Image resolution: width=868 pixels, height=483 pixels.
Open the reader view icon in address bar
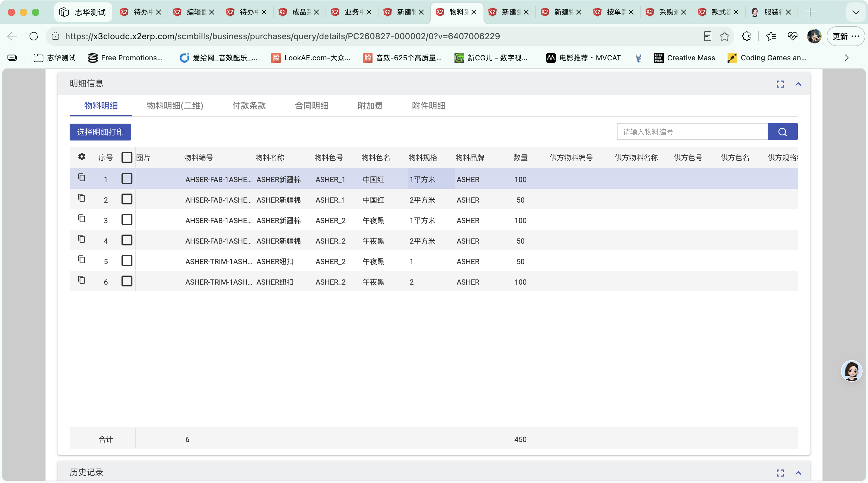pos(708,36)
